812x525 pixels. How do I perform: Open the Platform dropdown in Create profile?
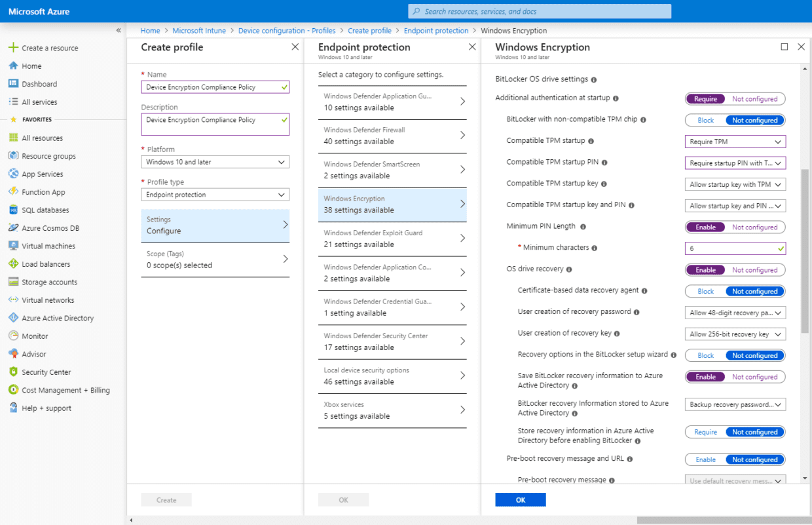click(x=215, y=162)
